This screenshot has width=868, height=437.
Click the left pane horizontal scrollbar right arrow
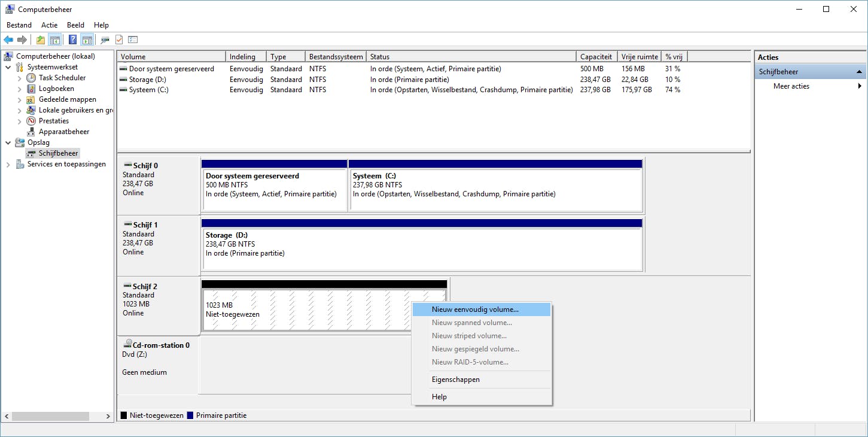(108, 416)
